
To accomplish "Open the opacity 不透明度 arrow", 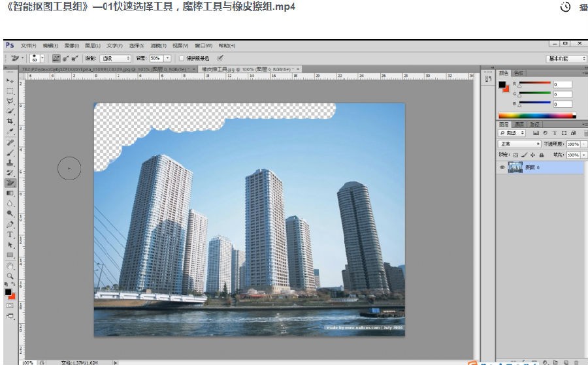I will (584, 144).
